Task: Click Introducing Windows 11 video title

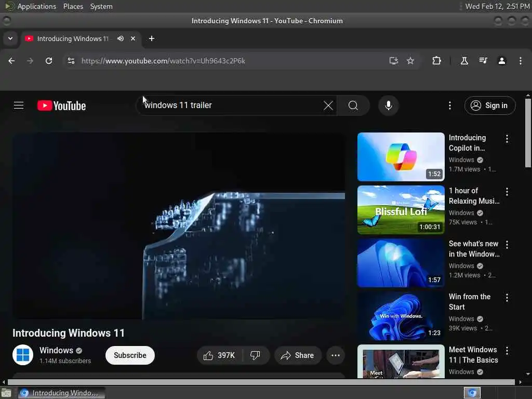Action: point(69,333)
